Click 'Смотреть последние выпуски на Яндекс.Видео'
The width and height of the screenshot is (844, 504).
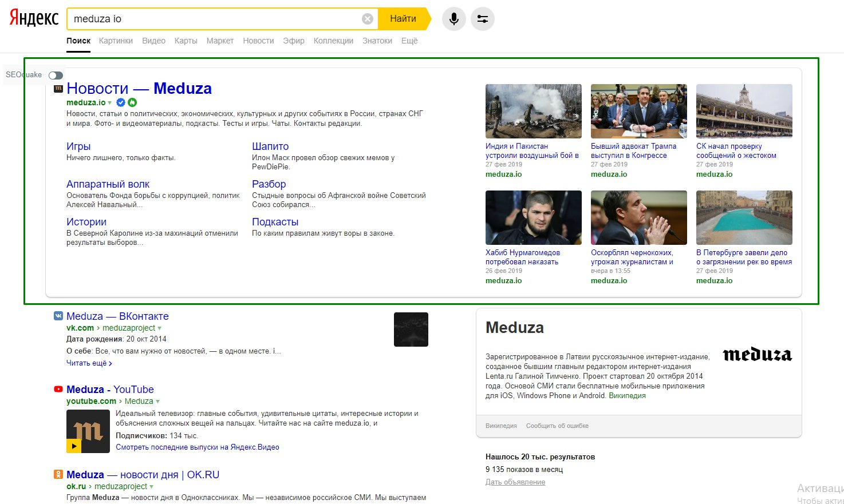(x=198, y=447)
